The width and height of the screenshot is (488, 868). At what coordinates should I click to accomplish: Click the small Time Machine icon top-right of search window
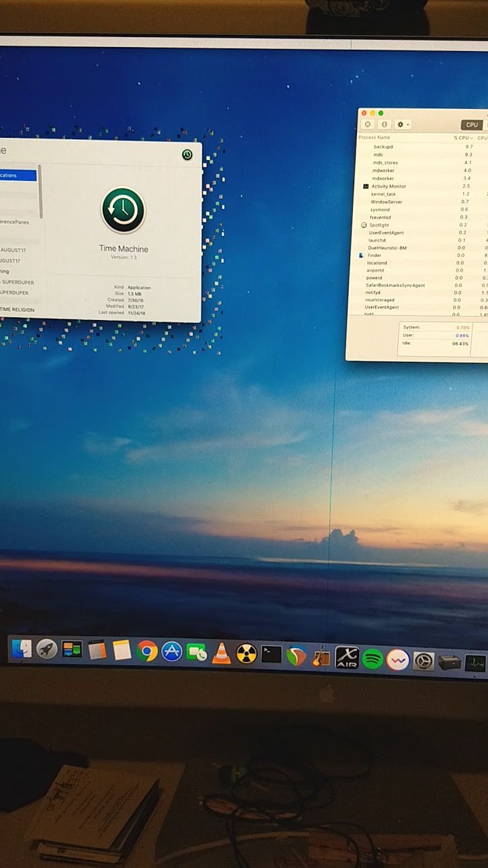click(x=187, y=155)
